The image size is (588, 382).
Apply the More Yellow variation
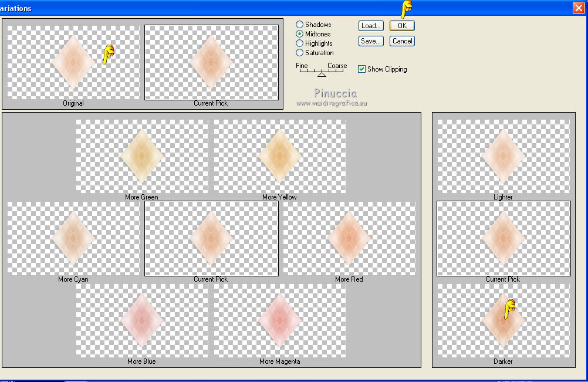[280, 155]
